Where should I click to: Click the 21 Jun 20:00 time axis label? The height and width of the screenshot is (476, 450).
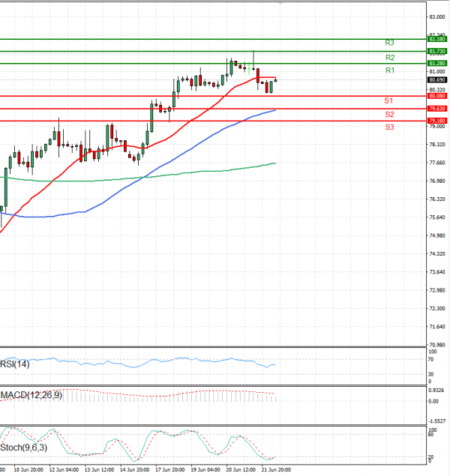276,469
